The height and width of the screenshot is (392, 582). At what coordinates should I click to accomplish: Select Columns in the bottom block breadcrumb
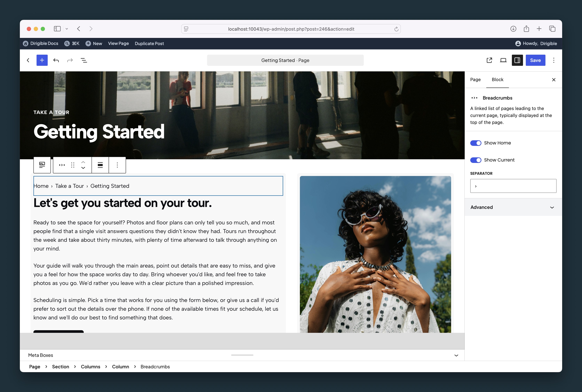(91, 367)
